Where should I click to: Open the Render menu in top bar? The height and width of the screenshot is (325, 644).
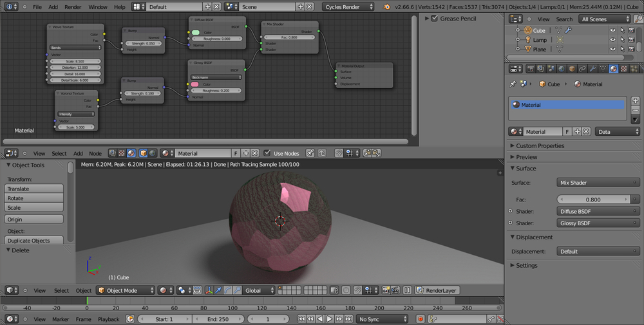pyautogui.click(x=73, y=6)
